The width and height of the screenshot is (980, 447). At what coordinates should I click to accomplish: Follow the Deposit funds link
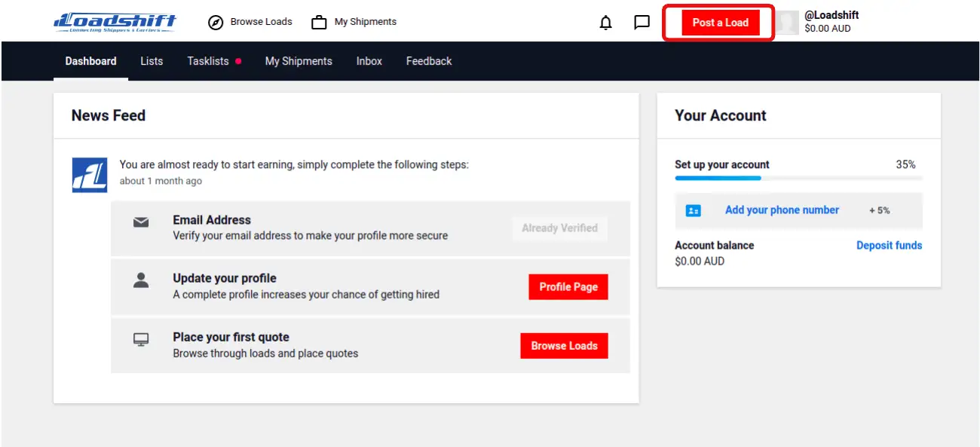[889, 245]
